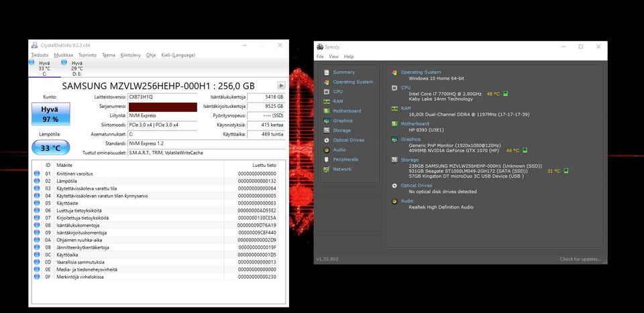
Task: Select Network in Speccy sidebar
Action: (342, 169)
